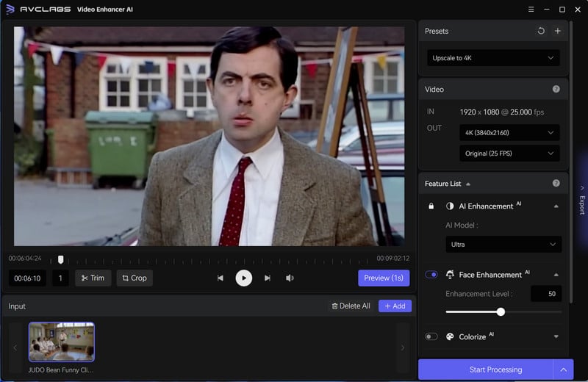Reset presets with the refresh icon
588x382 pixels.
coord(541,31)
